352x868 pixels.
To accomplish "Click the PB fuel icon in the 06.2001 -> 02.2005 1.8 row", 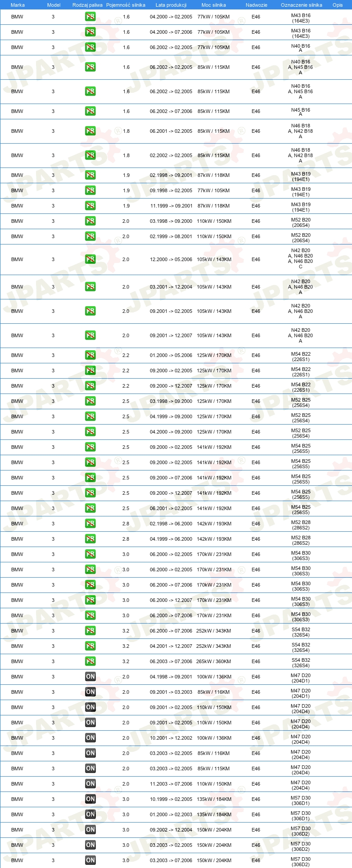I will 90,131.
